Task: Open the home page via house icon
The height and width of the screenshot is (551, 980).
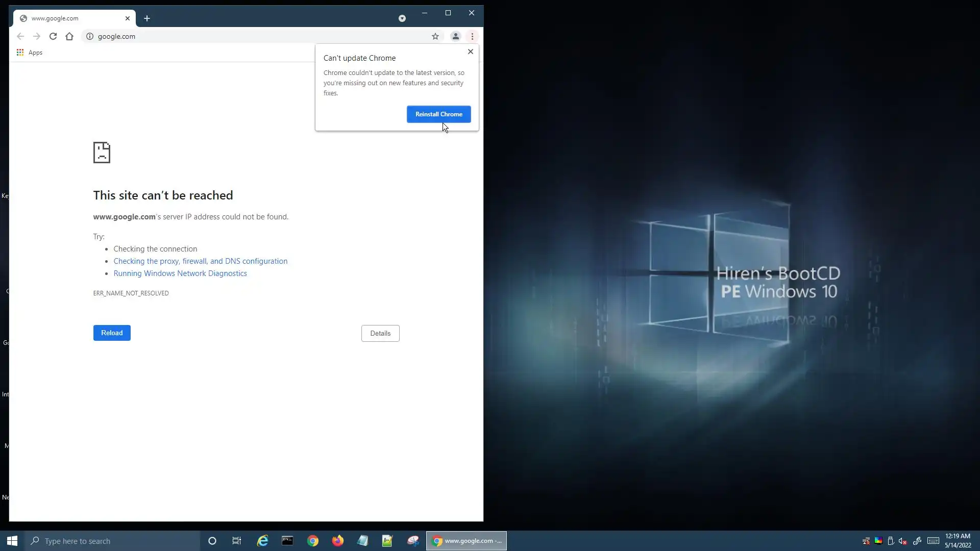Action: pos(69,36)
